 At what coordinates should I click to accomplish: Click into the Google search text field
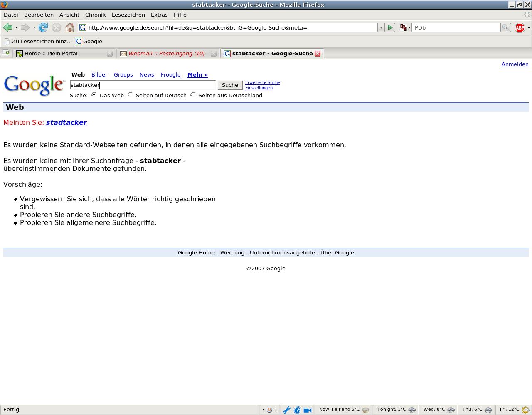click(x=143, y=85)
